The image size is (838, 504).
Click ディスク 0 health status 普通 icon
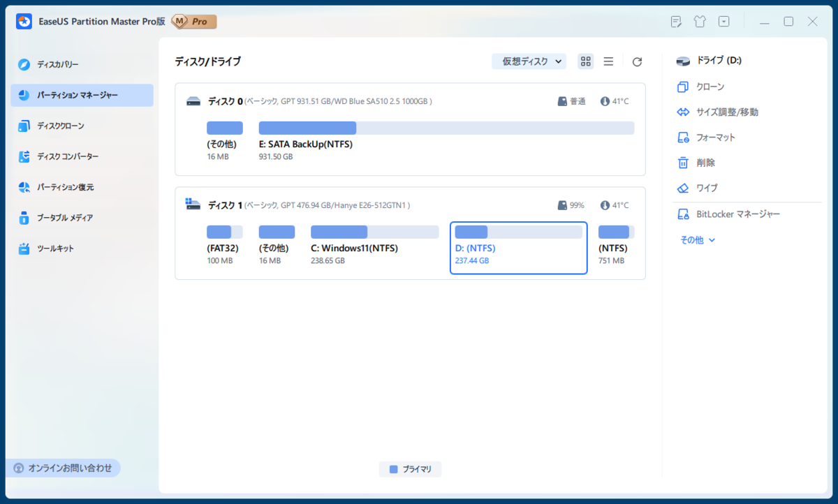click(563, 101)
